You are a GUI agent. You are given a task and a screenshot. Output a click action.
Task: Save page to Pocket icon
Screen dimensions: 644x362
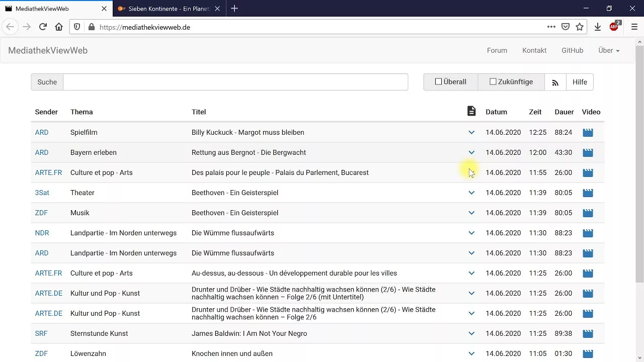pyautogui.click(x=566, y=27)
